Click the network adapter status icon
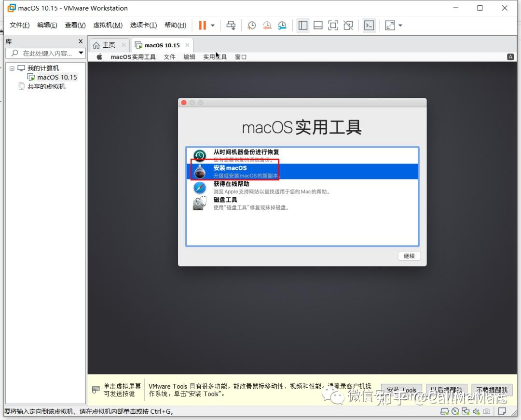The image size is (521, 420). pos(466,412)
